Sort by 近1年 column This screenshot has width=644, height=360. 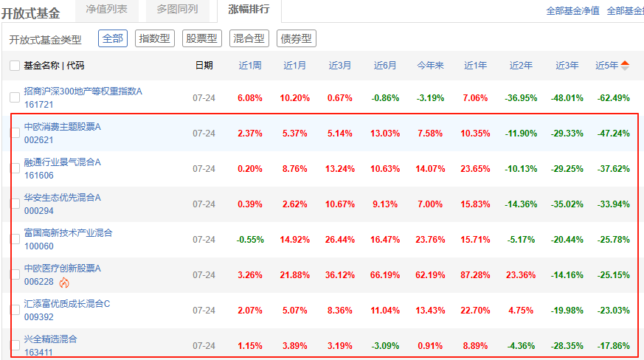[x=475, y=66]
